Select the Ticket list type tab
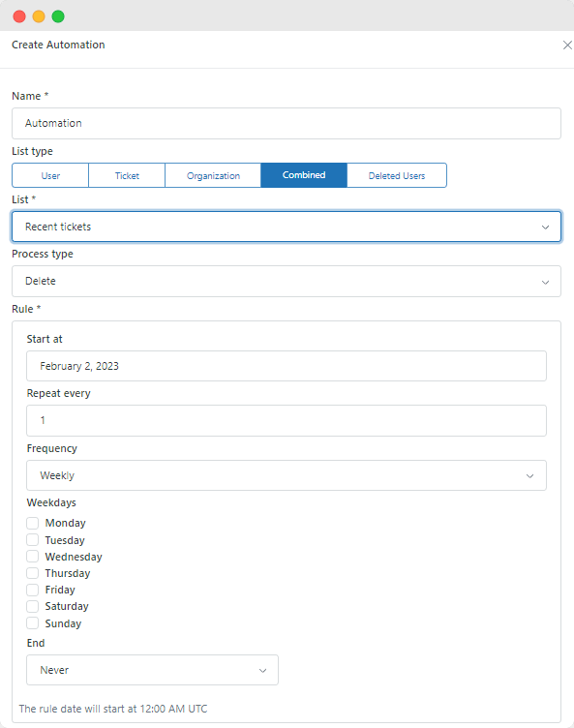This screenshot has height=728, width=574. coord(127,175)
